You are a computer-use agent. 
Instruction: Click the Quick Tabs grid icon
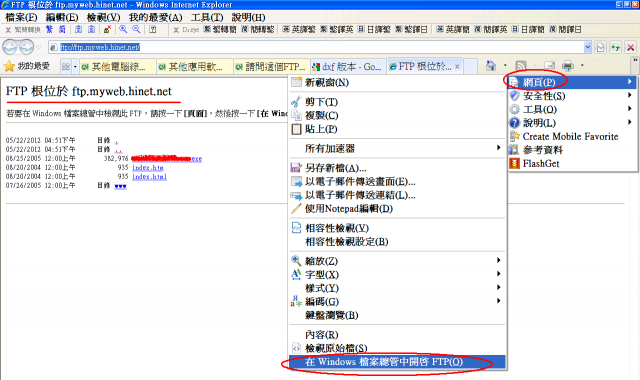[65, 67]
